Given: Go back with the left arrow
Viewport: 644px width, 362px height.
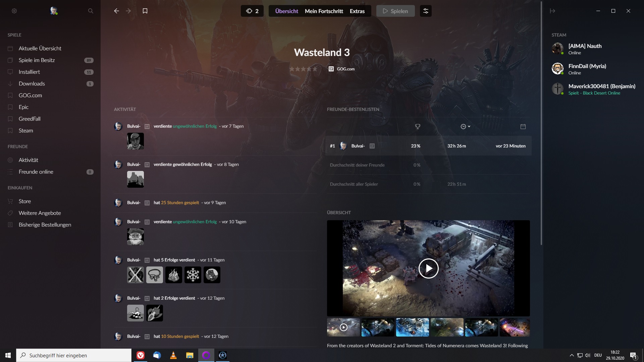Looking at the screenshot, I should click(x=116, y=11).
